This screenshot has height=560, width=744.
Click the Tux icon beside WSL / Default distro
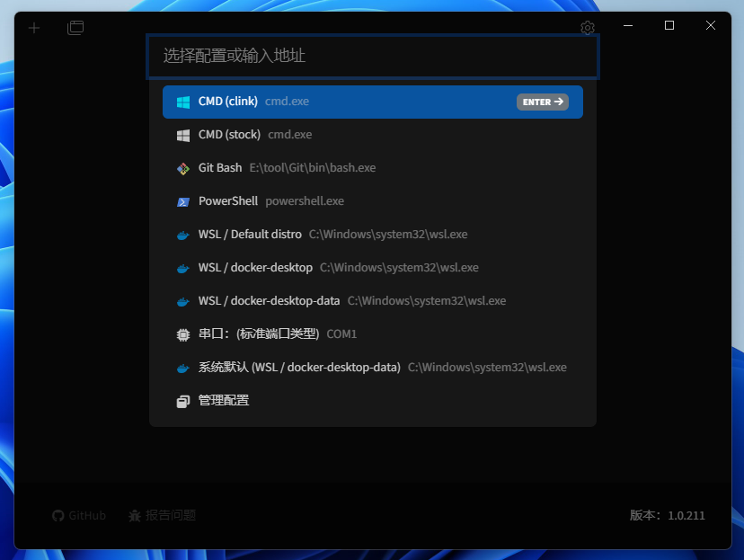pos(182,234)
